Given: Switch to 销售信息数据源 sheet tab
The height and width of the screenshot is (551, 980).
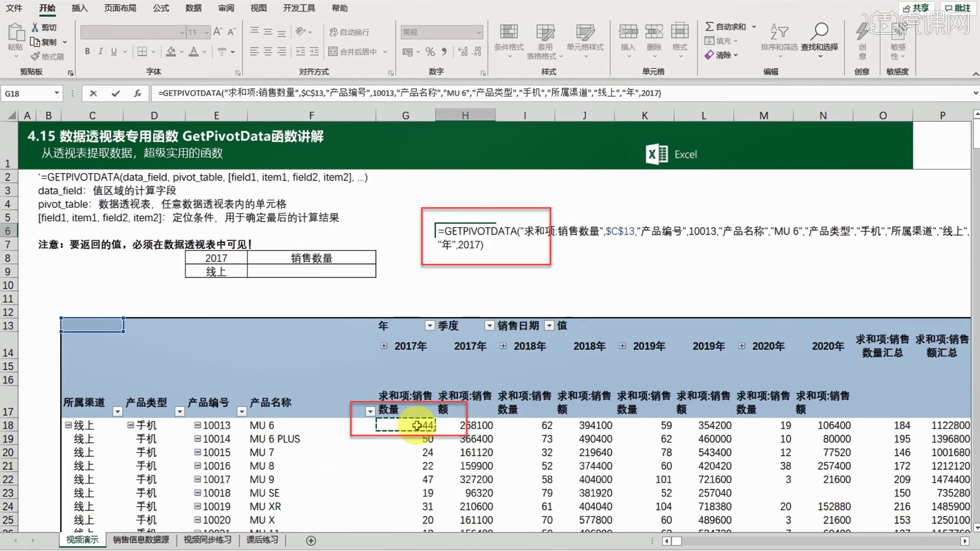Looking at the screenshot, I should [x=141, y=540].
